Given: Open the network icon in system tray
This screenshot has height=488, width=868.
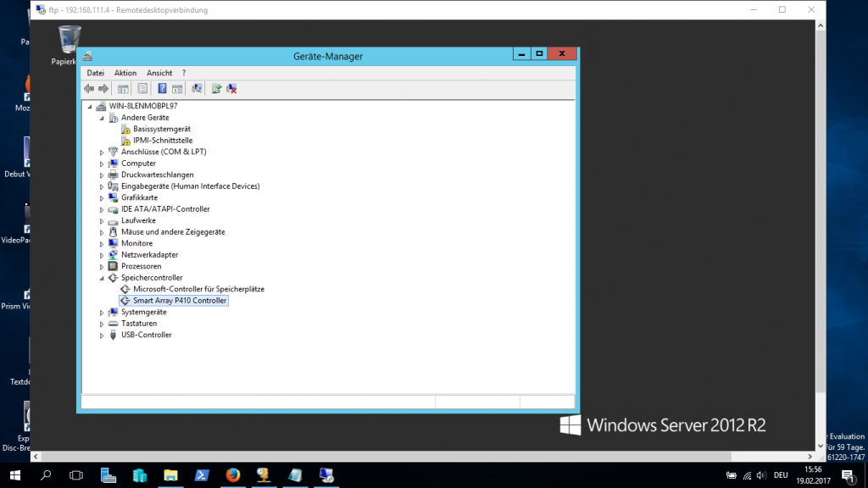Looking at the screenshot, I should coord(748,475).
